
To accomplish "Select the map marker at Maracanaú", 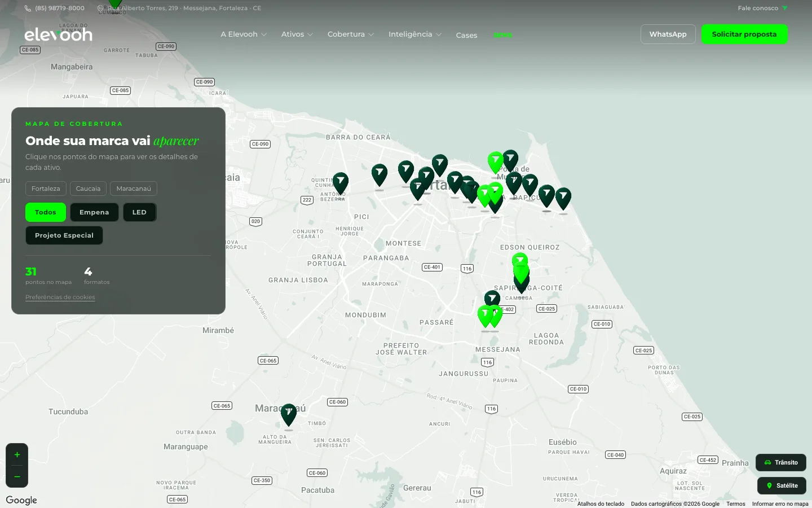I will [x=289, y=416].
